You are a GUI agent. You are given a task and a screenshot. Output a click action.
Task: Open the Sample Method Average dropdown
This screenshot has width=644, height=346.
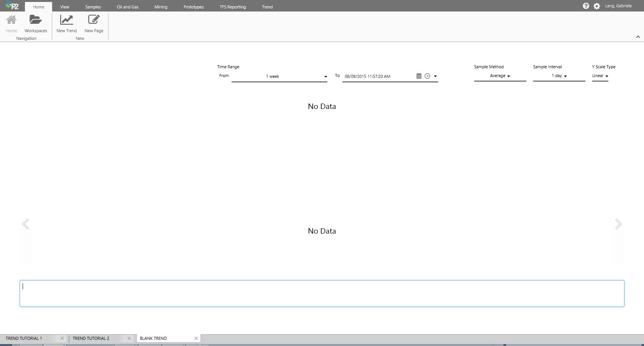tap(500, 76)
